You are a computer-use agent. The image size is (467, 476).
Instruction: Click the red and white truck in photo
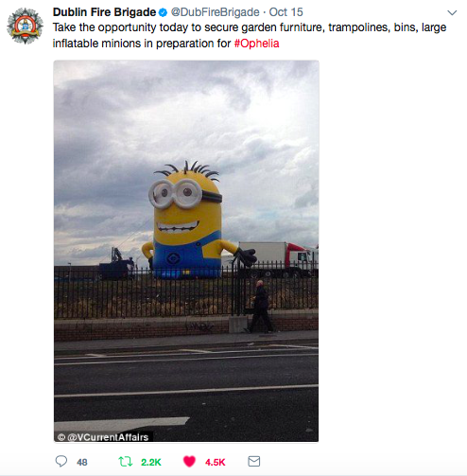pos(277,259)
